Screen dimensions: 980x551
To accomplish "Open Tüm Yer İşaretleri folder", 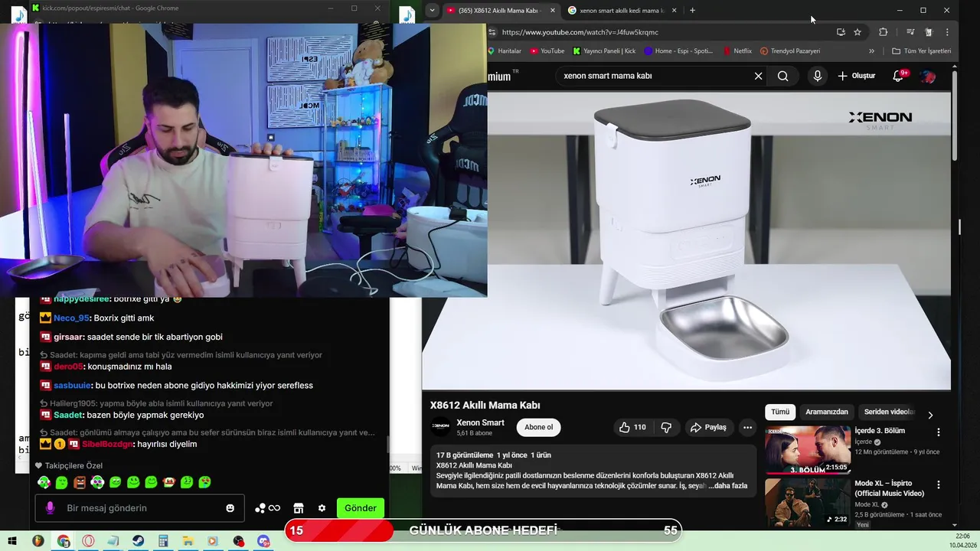I will coord(922,51).
